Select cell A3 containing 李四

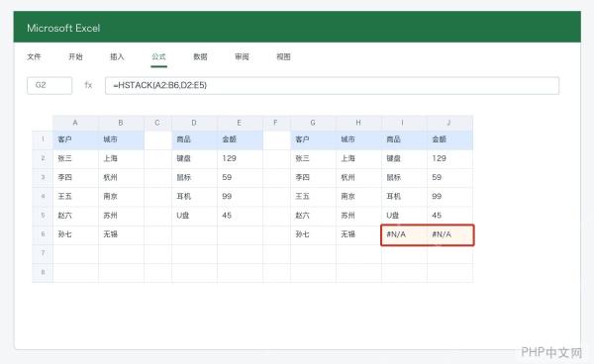tap(75, 177)
